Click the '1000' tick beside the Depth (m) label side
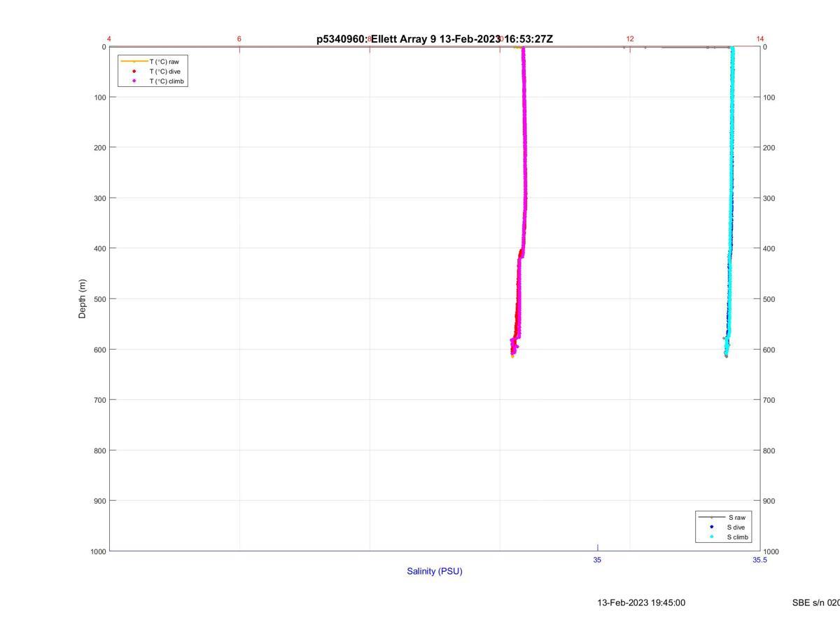 98,551
